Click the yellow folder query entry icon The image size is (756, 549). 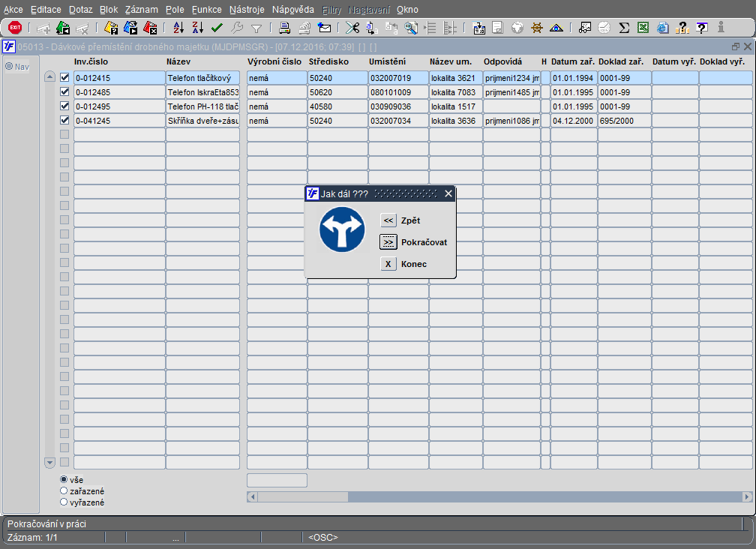click(x=111, y=28)
